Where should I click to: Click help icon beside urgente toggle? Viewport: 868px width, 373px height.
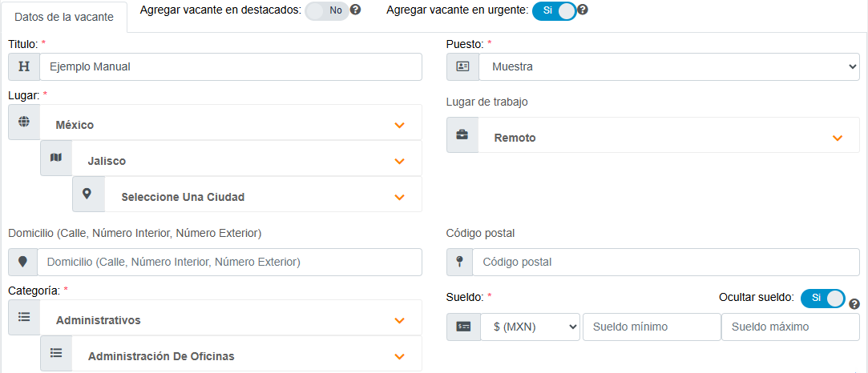583,10
